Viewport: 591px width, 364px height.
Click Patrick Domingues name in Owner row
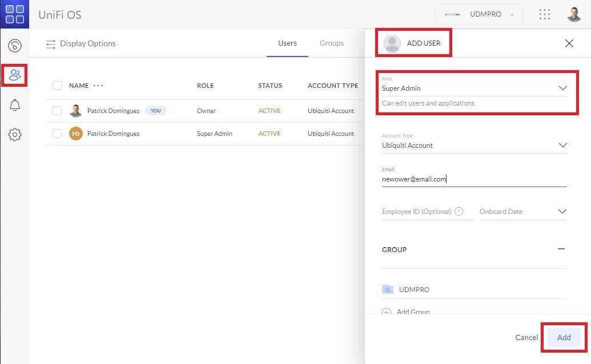tap(113, 111)
